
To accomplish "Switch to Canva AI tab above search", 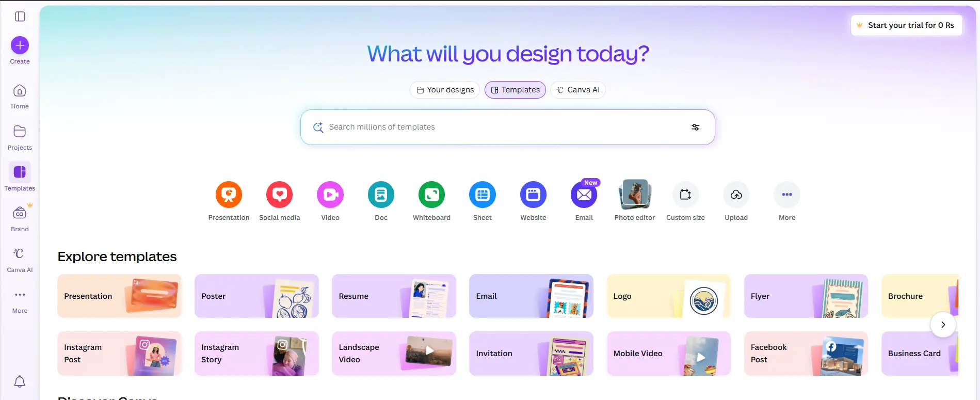I will tap(578, 90).
